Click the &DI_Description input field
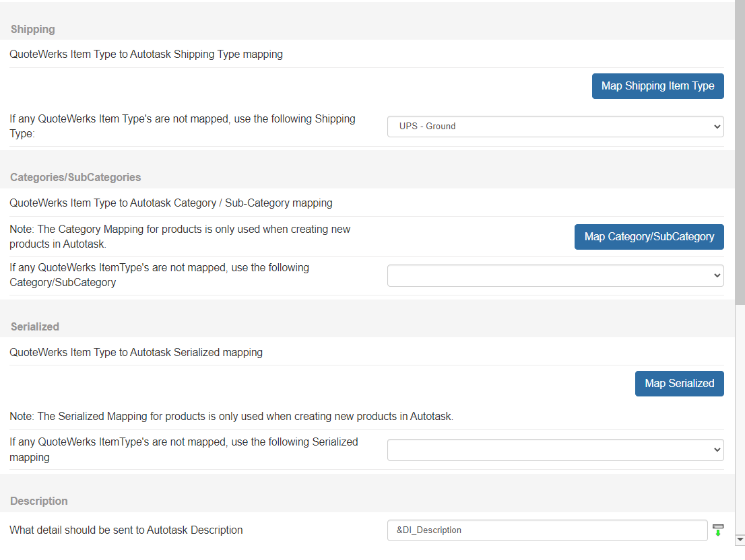The image size is (745, 560). click(548, 530)
